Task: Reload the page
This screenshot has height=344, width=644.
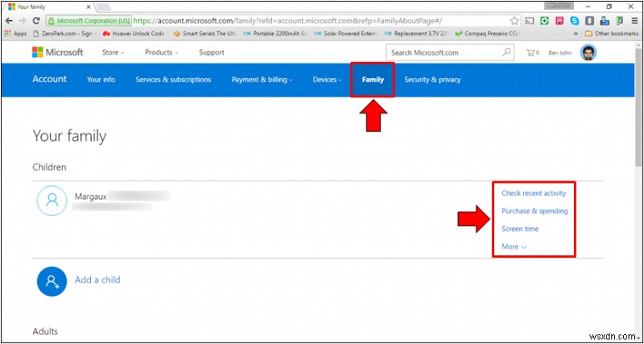Action: click(x=36, y=20)
